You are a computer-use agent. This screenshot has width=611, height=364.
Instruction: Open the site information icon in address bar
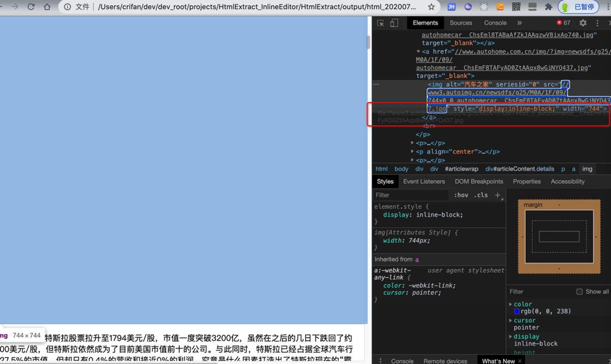[x=67, y=7]
